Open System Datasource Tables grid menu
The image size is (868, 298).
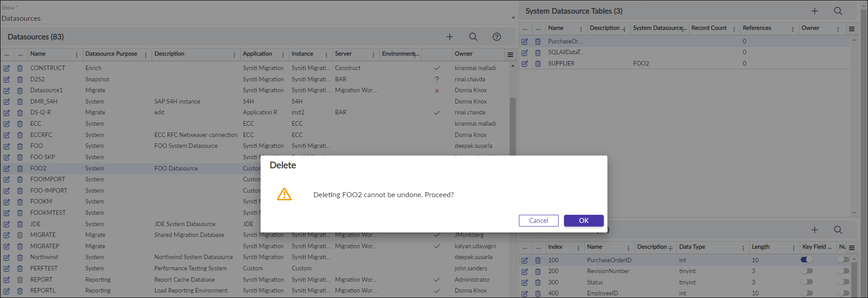[x=852, y=29]
